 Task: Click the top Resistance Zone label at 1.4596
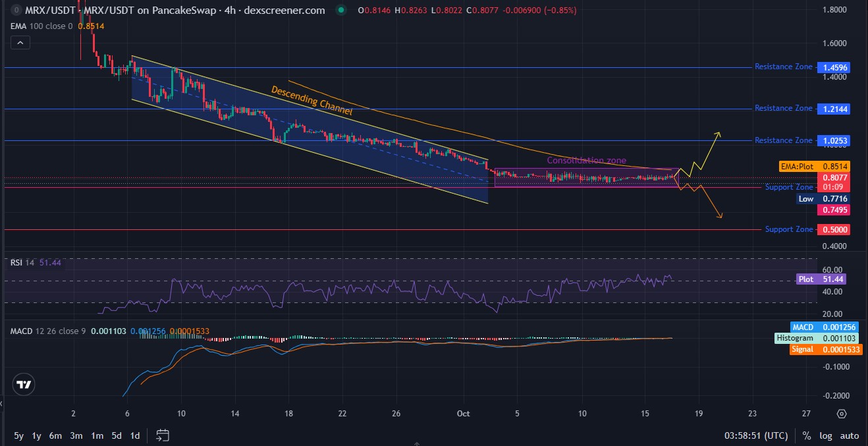click(x=784, y=67)
